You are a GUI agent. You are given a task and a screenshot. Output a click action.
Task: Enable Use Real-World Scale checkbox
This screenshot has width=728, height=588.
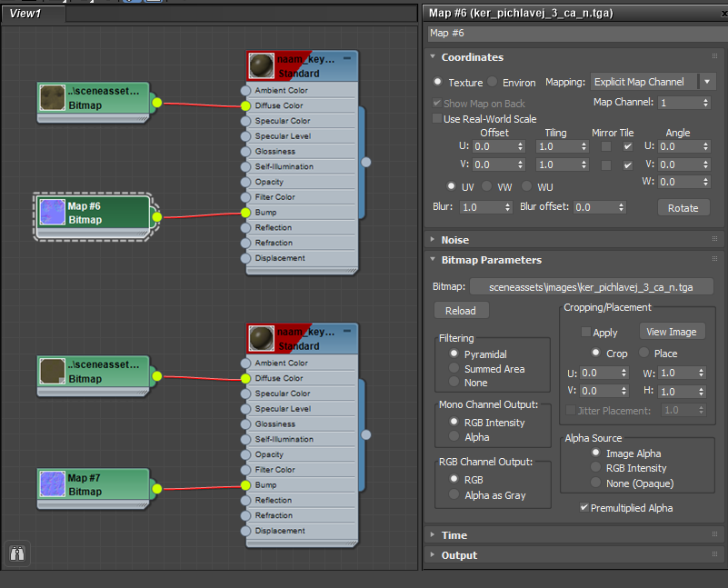[x=437, y=118]
